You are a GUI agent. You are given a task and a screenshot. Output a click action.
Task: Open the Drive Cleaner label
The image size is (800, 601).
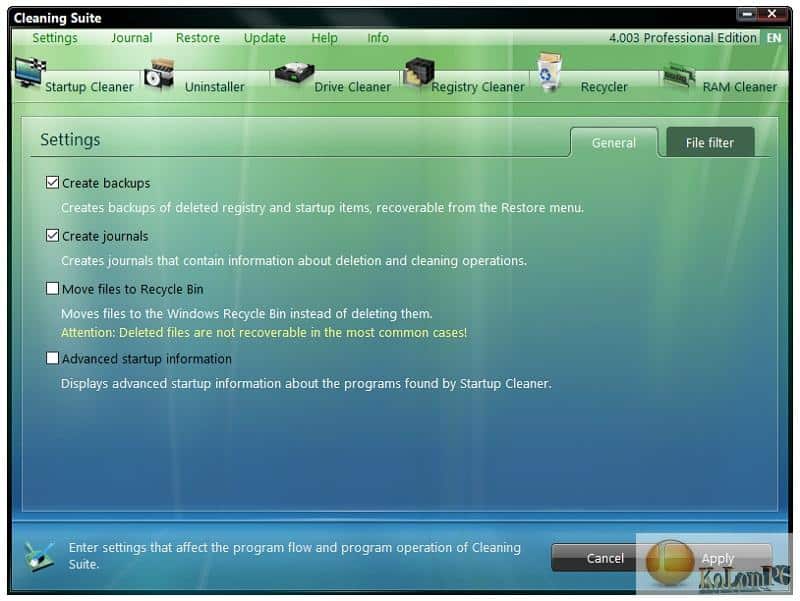(353, 87)
